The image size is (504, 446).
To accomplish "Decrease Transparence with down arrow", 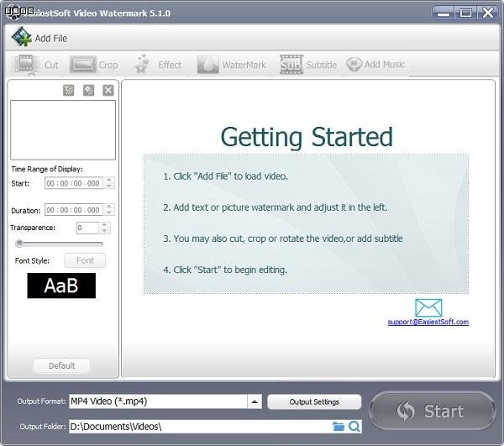I will 104,231.
